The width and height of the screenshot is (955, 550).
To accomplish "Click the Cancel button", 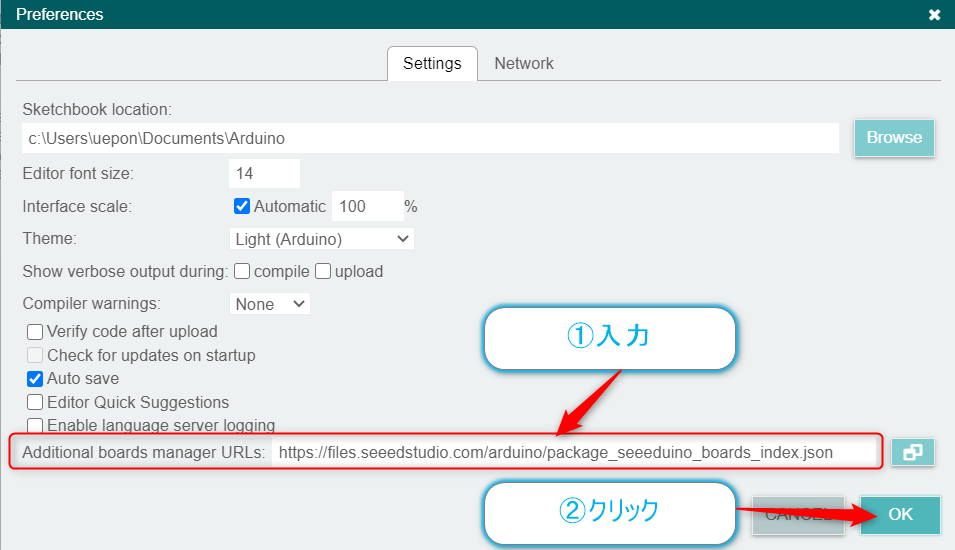I will (798, 515).
